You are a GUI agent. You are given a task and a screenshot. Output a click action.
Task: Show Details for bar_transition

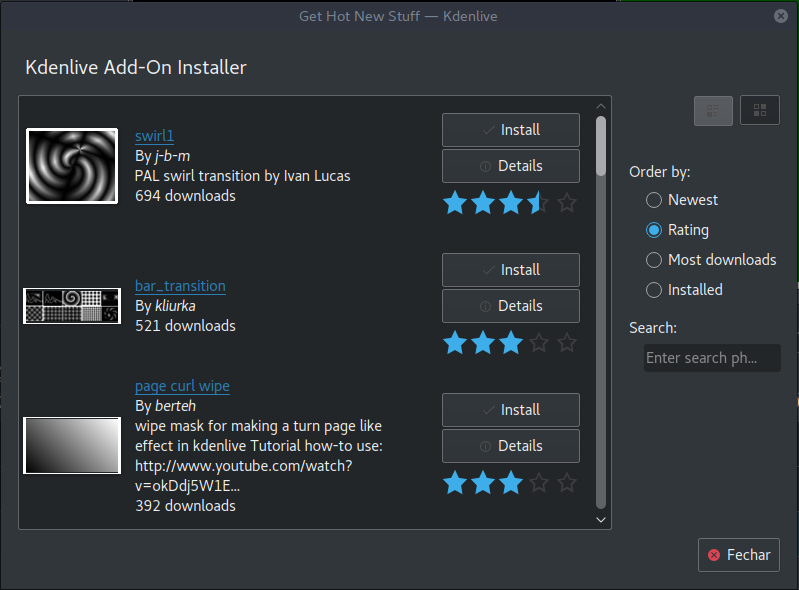[x=510, y=306]
